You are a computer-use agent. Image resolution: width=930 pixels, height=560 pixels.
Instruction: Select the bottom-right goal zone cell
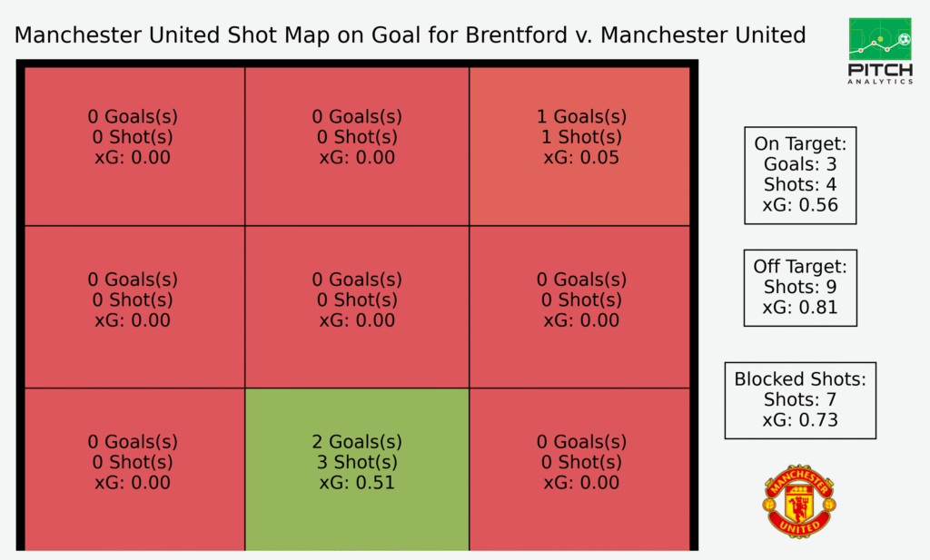coord(579,469)
